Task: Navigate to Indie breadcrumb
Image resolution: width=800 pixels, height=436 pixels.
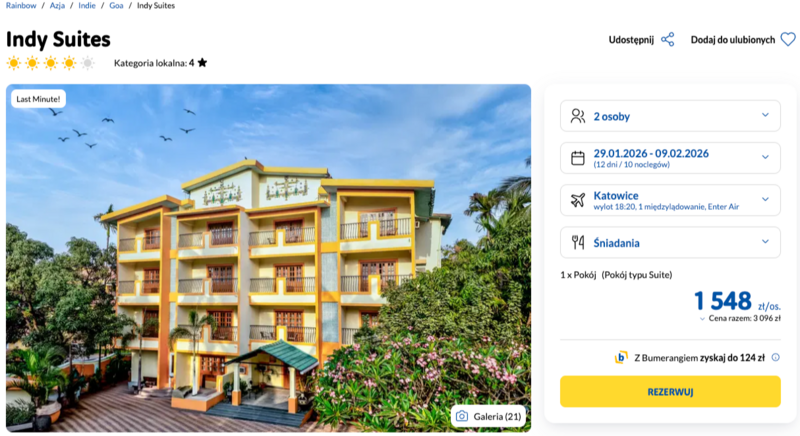Action: [88, 6]
